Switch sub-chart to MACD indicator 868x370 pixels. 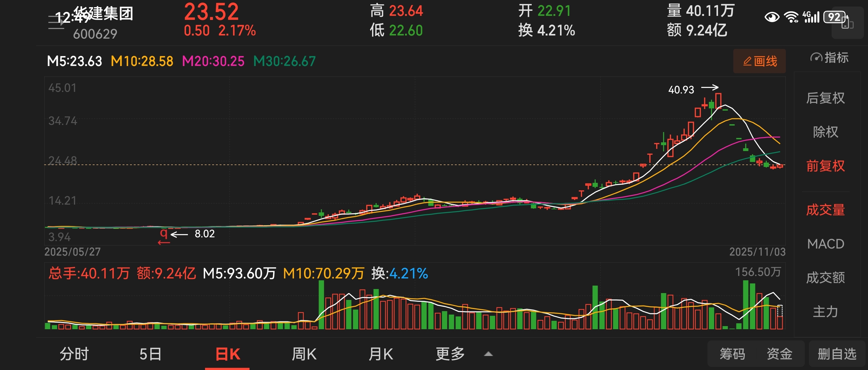pyautogui.click(x=825, y=244)
